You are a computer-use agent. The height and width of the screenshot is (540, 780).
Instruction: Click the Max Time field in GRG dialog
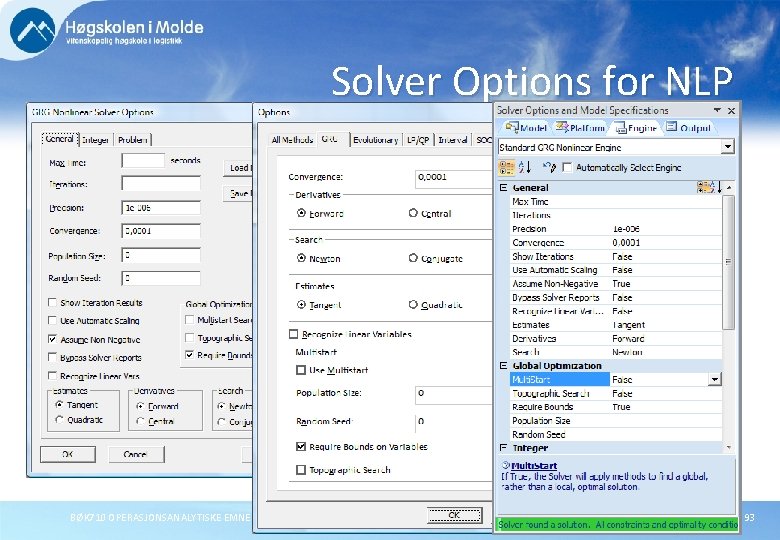pyautogui.click(x=143, y=161)
